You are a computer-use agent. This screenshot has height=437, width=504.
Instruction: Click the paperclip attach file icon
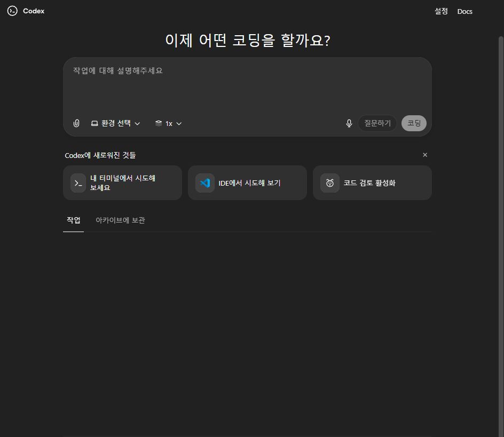pyautogui.click(x=76, y=123)
